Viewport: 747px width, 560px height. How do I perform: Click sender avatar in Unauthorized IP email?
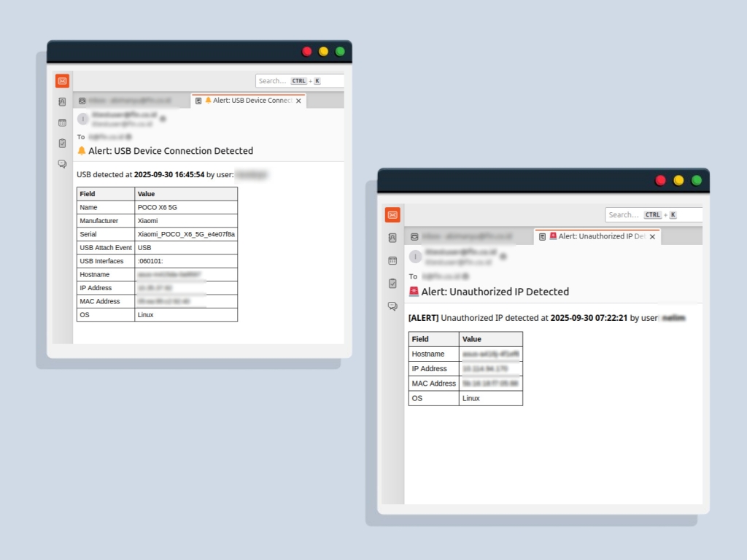pos(415,256)
